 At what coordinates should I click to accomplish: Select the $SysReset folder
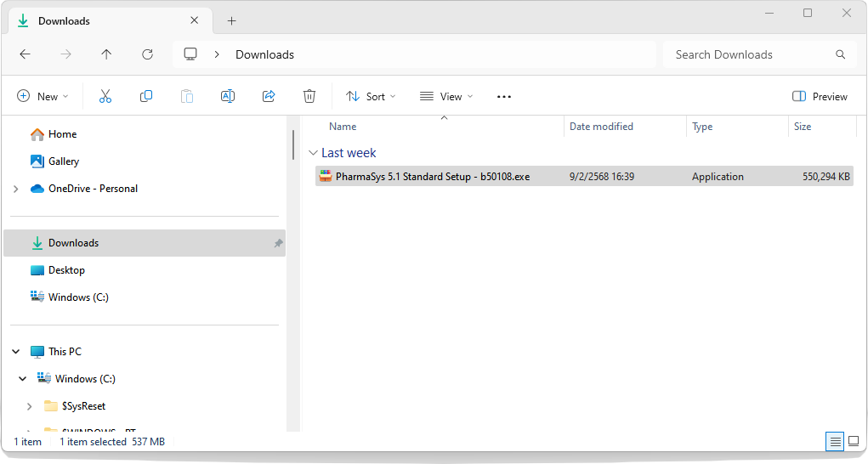[x=75, y=406]
